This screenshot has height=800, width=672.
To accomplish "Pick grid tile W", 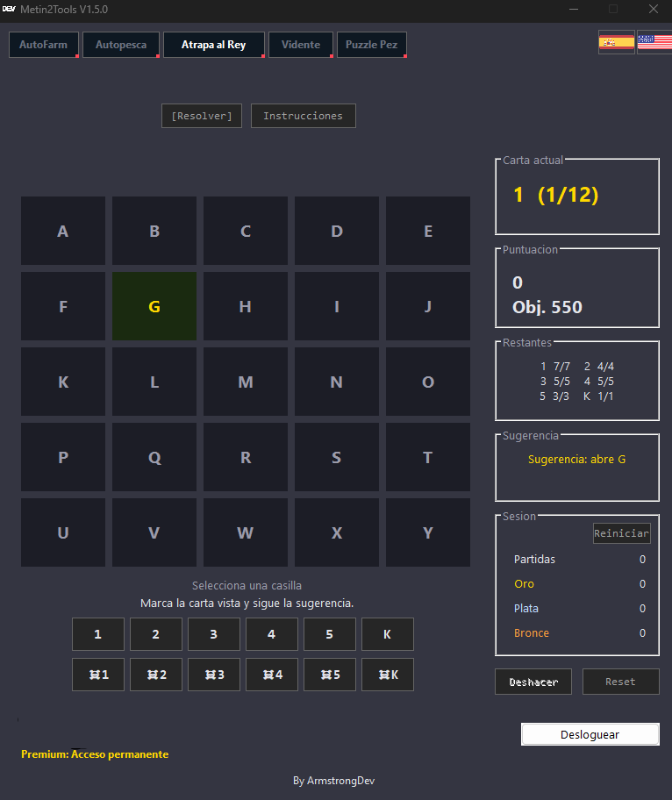I will [246, 532].
